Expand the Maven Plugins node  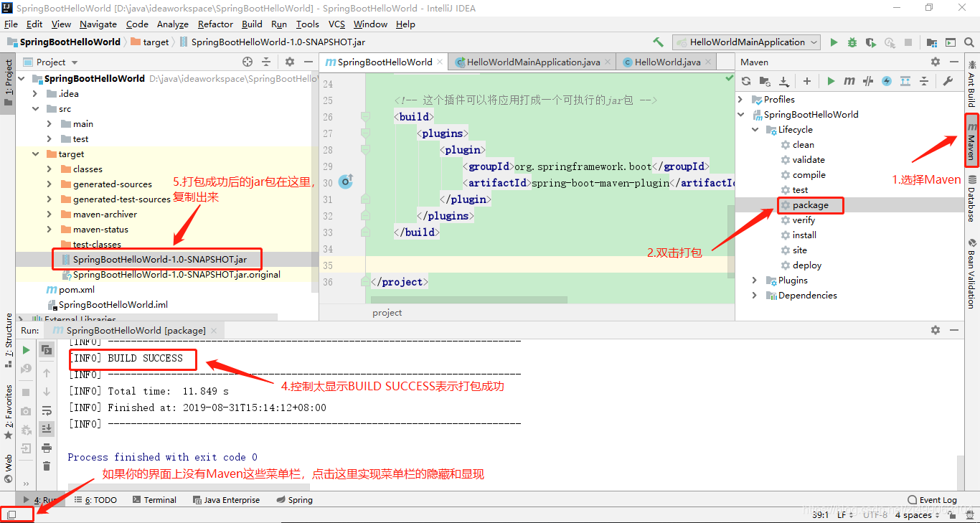755,281
